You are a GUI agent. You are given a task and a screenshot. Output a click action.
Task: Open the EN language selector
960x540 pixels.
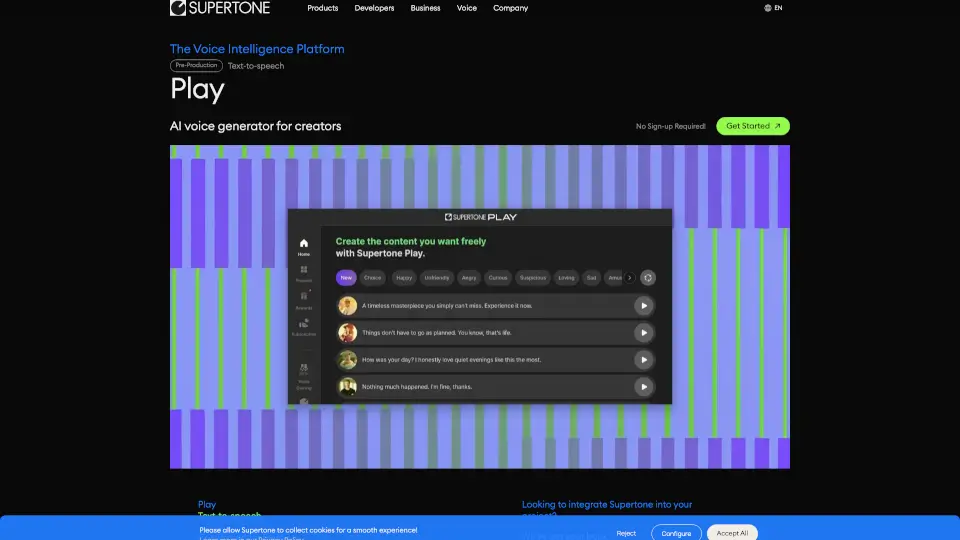coord(773,8)
